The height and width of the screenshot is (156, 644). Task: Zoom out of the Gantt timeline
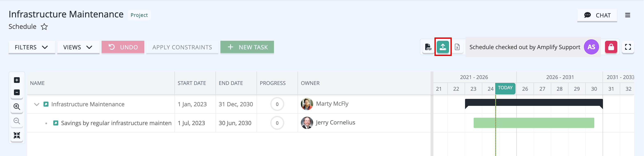tap(17, 121)
